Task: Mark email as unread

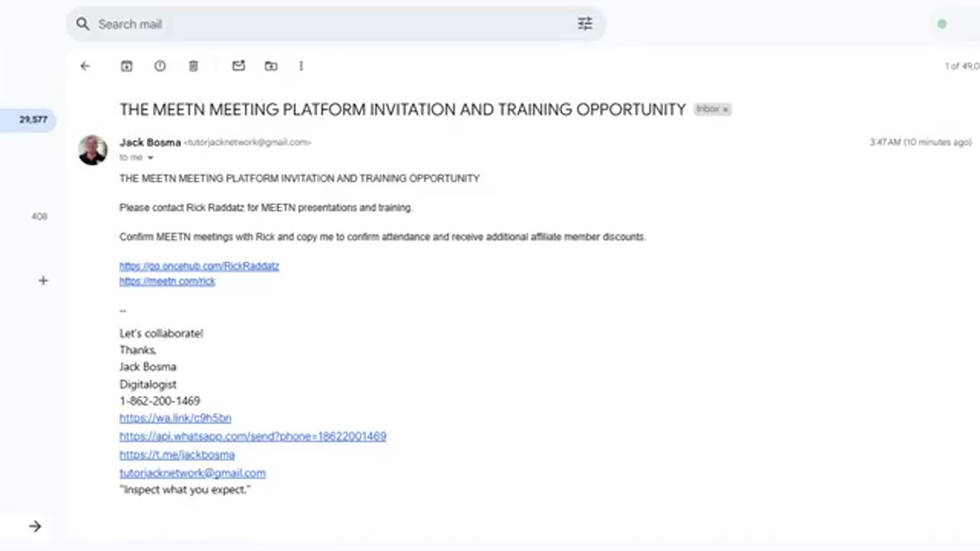Action: point(238,66)
